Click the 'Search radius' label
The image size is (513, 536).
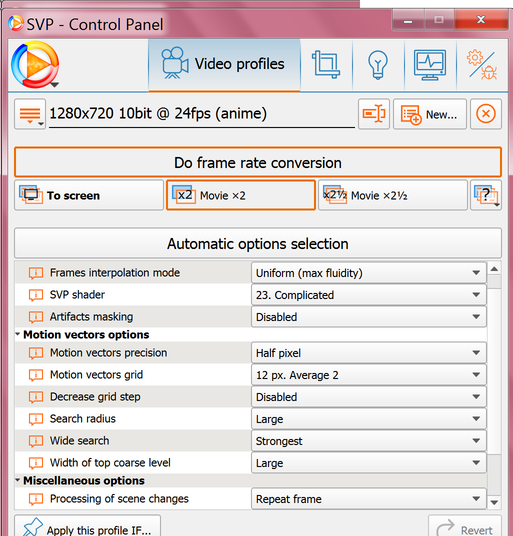click(83, 419)
